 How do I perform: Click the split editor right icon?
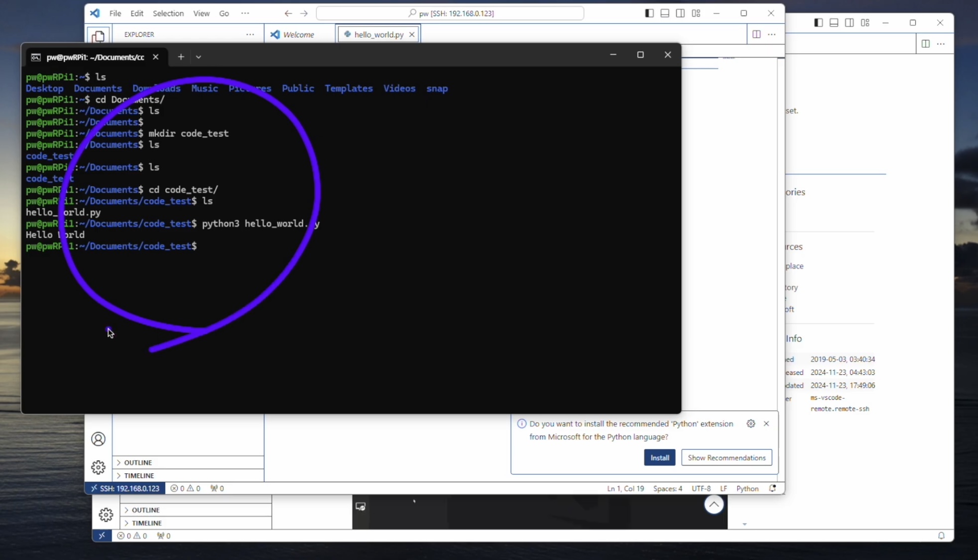click(756, 34)
